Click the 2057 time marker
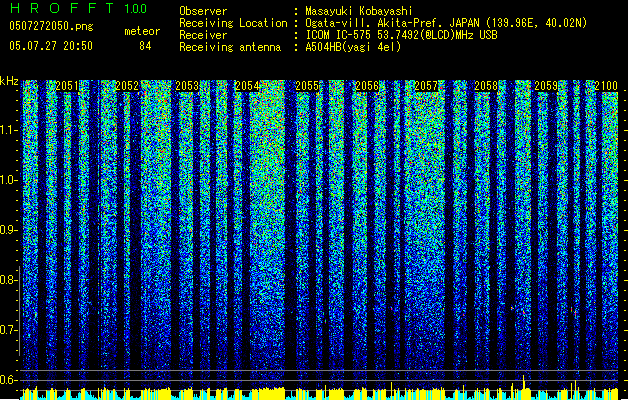The image size is (629, 400). (426, 86)
